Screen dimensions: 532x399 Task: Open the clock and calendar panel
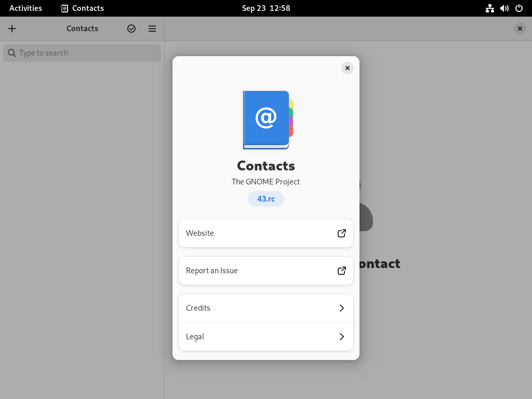click(x=266, y=8)
